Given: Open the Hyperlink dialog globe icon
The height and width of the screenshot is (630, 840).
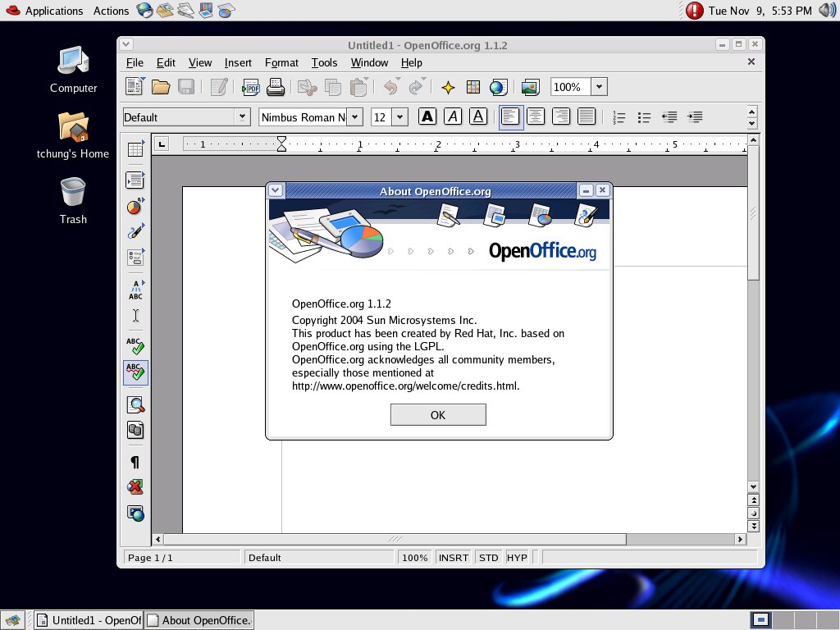Looking at the screenshot, I should 498,87.
